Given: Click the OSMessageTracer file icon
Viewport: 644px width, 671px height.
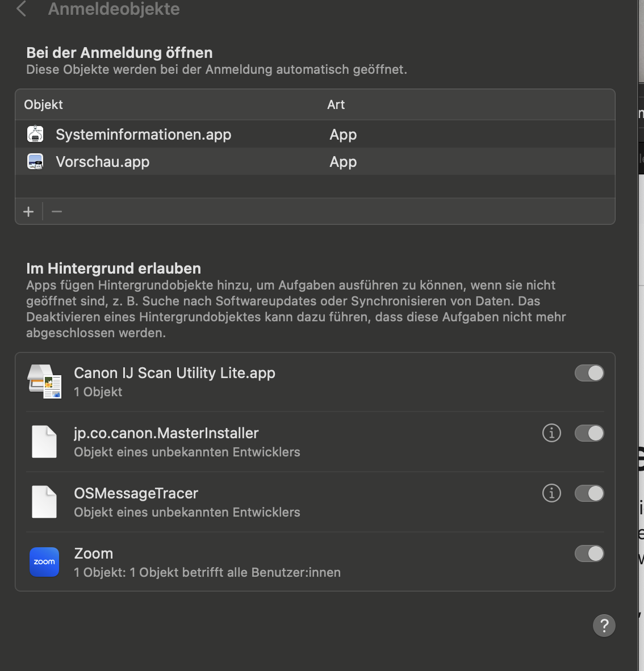Looking at the screenshot, I should pyautogui.click(x=44, y=502).
